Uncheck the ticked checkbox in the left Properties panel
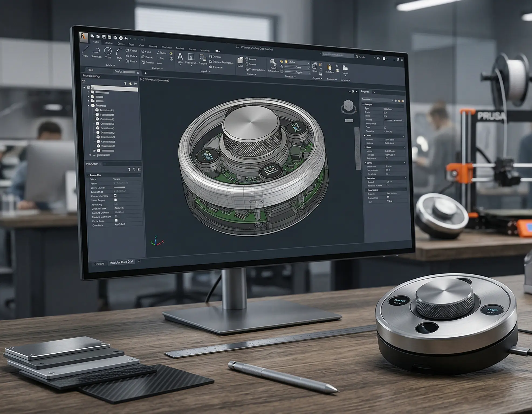This screenshot has width=532, height=414. coord(115,195)
